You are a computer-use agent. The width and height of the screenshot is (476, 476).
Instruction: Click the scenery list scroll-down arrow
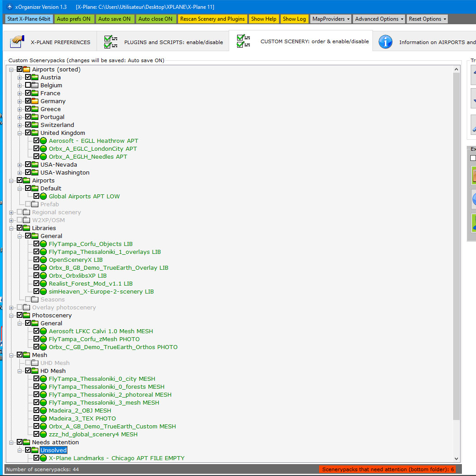coord(456,458)
